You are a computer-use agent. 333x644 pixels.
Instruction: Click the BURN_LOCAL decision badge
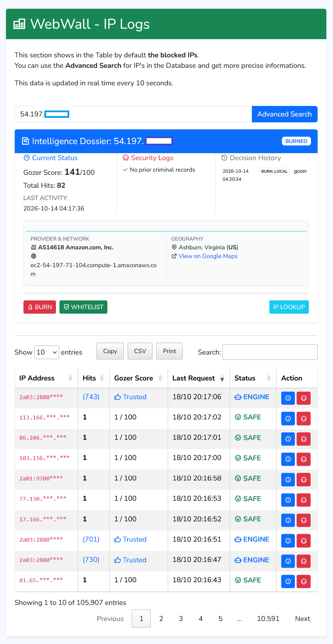[274, 171]
